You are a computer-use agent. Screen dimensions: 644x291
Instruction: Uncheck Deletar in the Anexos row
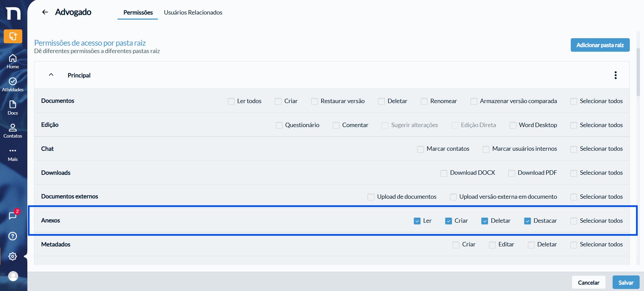tap(485, 221)
